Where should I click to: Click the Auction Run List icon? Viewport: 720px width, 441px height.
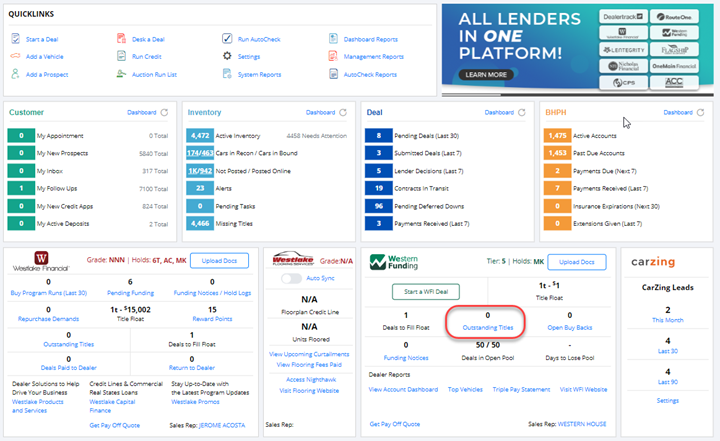[121, 74]
